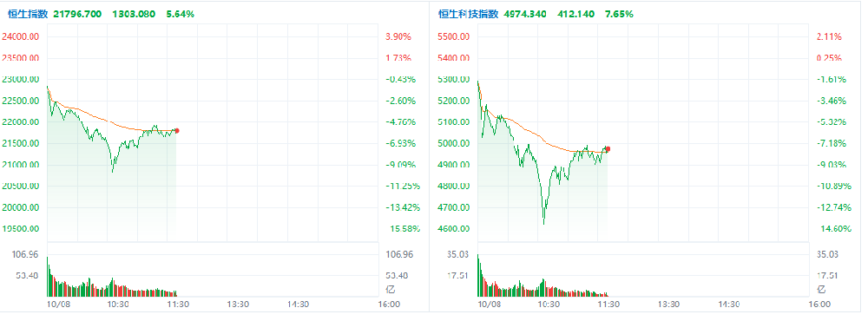
Task: Click the 23500.00 price axis label
Action: point(21,57)
